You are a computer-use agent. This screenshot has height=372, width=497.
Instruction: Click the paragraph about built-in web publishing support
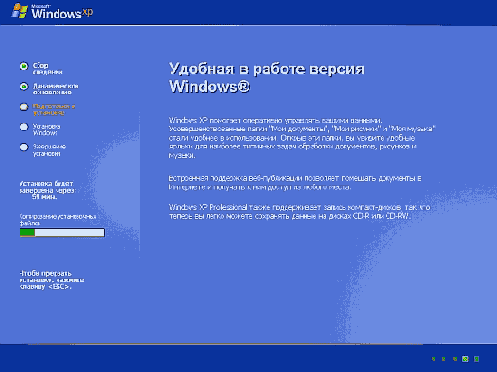[x=295, y=182]
